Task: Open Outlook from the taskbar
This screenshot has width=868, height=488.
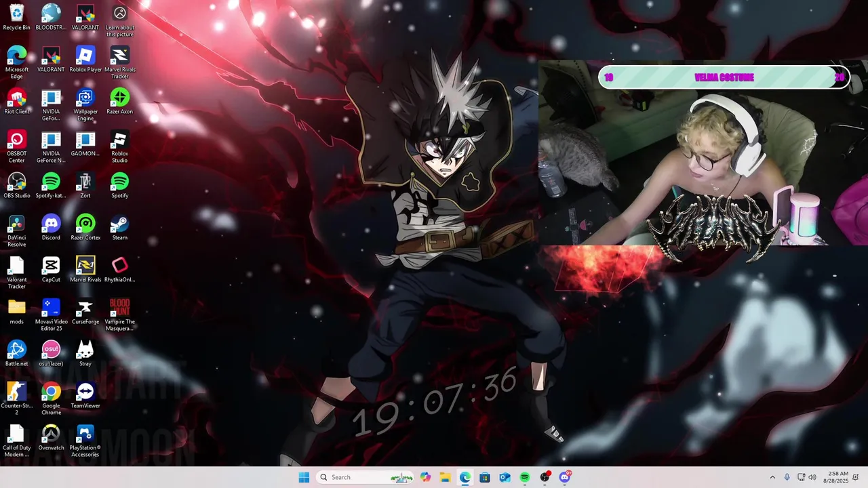Action: click(x=505, y=477)
